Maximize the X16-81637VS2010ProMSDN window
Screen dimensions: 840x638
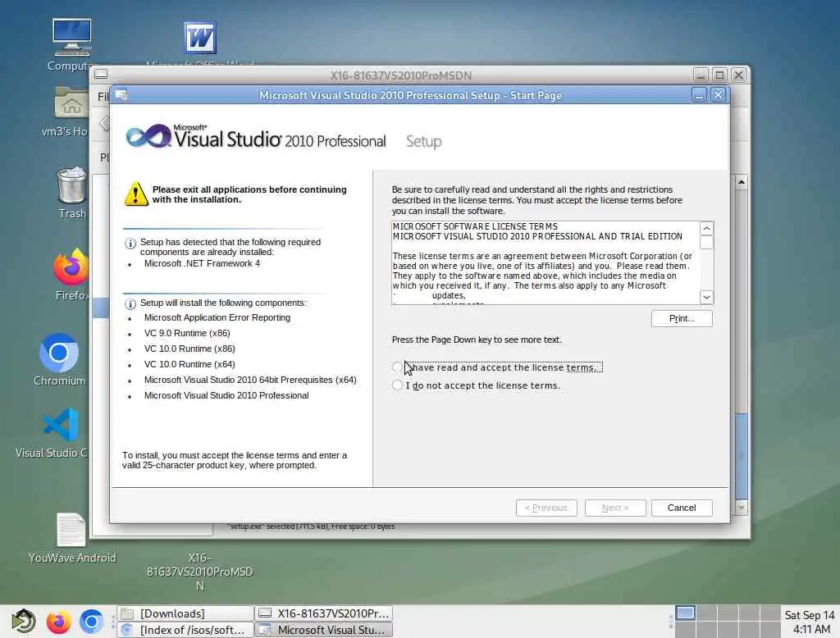(719, 75)
